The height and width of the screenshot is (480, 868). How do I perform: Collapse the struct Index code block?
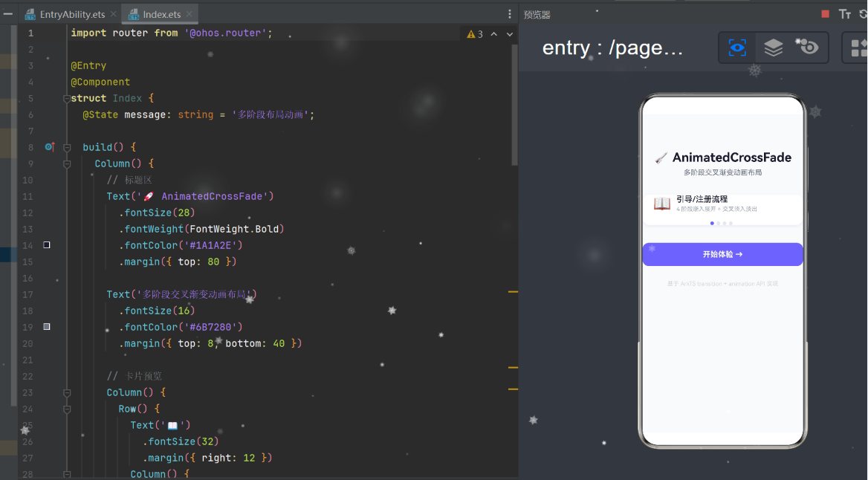66,99
